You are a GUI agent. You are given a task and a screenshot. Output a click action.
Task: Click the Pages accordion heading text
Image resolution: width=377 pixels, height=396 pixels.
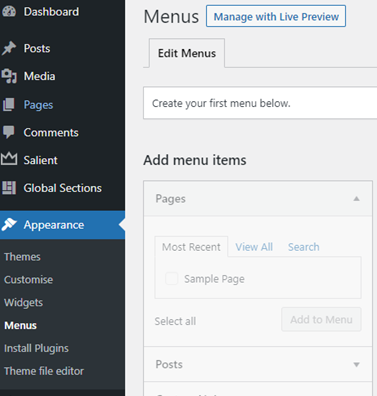[170, 199]
